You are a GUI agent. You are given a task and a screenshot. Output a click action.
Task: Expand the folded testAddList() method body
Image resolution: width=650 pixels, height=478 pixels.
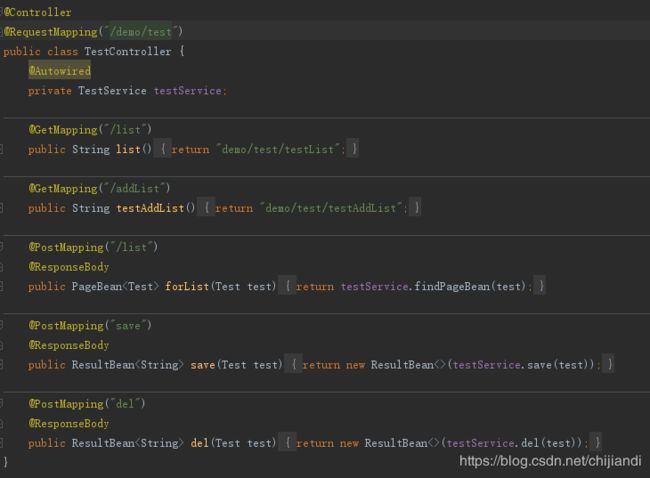tap(206, 208)
